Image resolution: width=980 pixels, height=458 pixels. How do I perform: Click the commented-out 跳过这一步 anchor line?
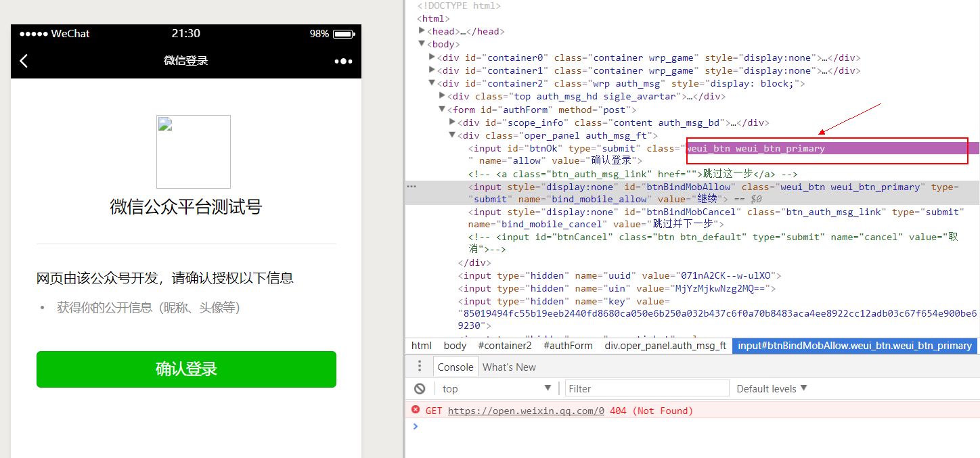633,174
